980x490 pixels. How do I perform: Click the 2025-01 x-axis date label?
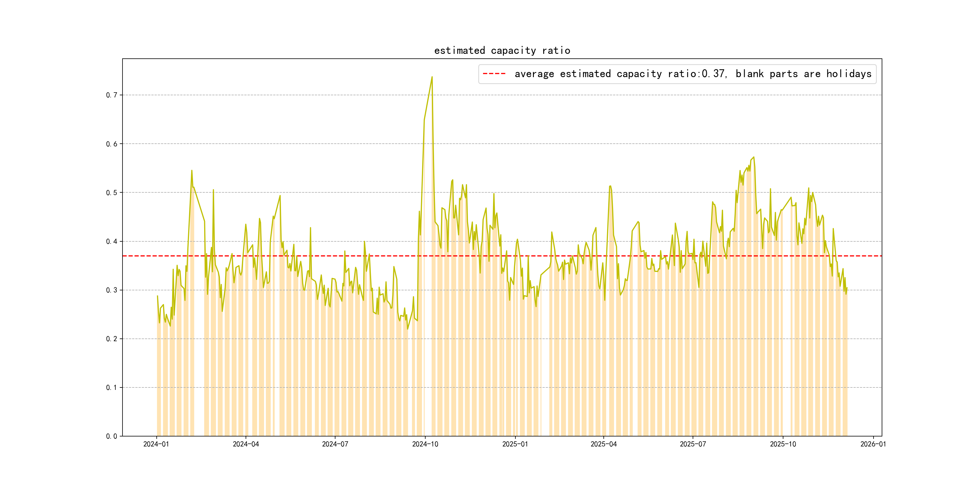515,444
